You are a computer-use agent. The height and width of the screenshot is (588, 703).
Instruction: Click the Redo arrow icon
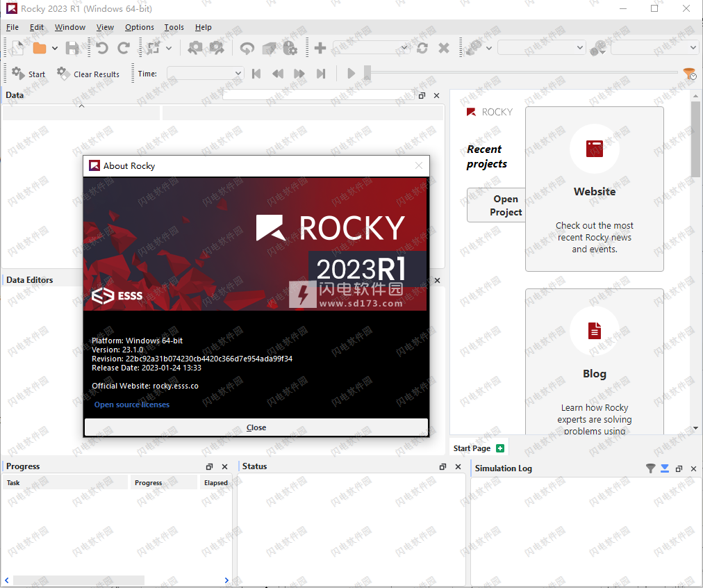123,47
